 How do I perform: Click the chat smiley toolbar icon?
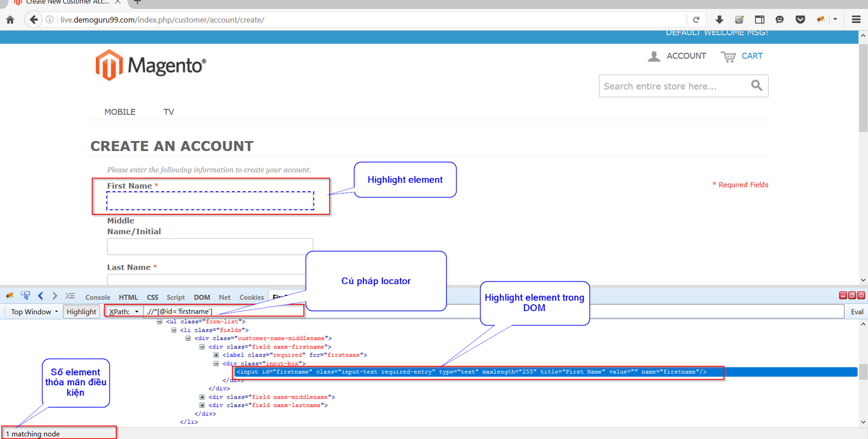(x=780, y=20)
